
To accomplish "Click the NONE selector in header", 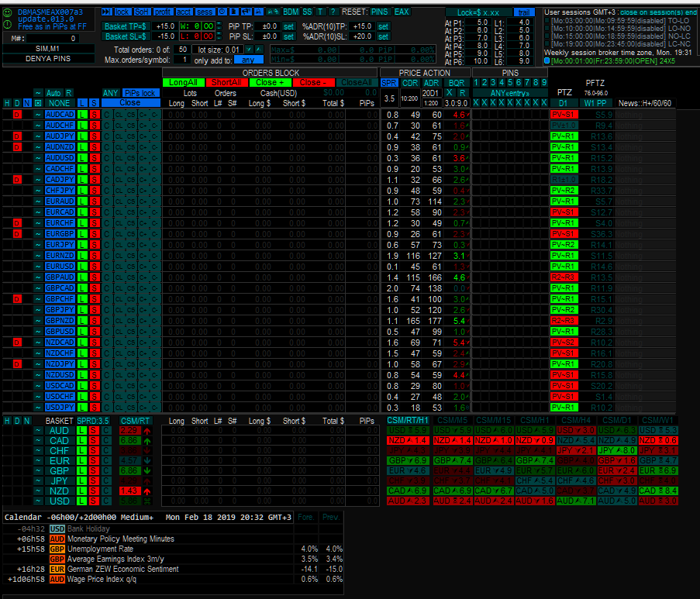I will 59,103.
